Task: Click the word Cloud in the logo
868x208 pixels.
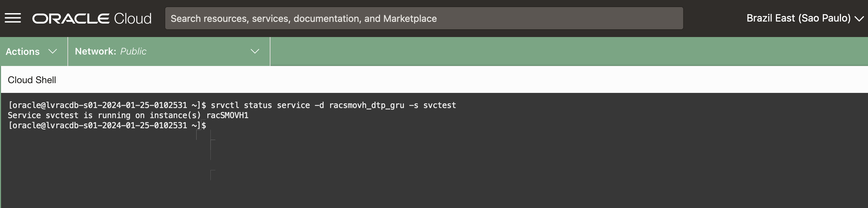Action: point(133,19)
